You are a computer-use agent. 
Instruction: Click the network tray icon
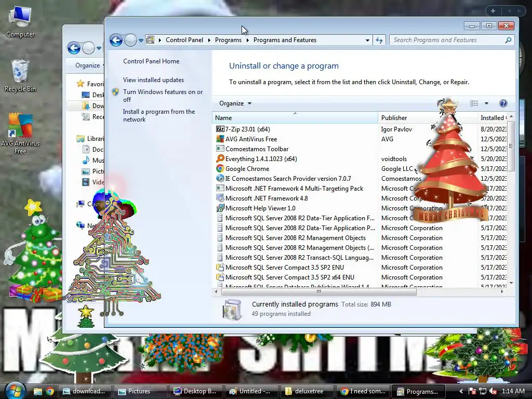(x=483, y=392)
